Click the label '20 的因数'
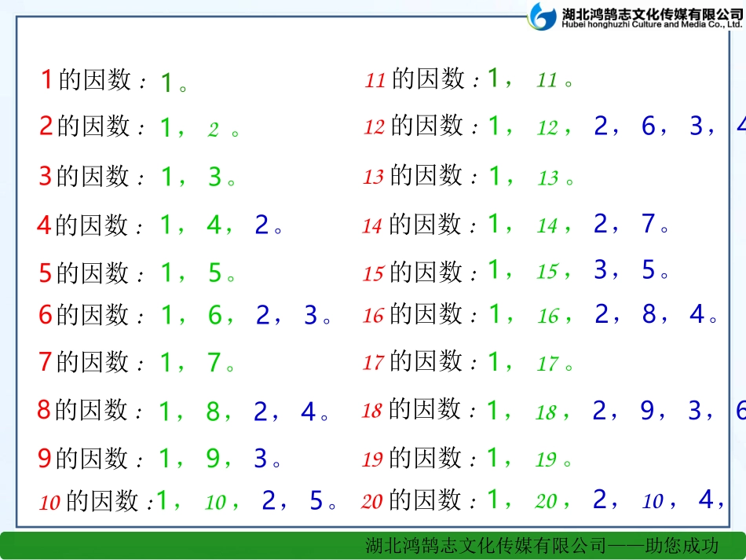This screenshot has width=746, height=560. 411,500
